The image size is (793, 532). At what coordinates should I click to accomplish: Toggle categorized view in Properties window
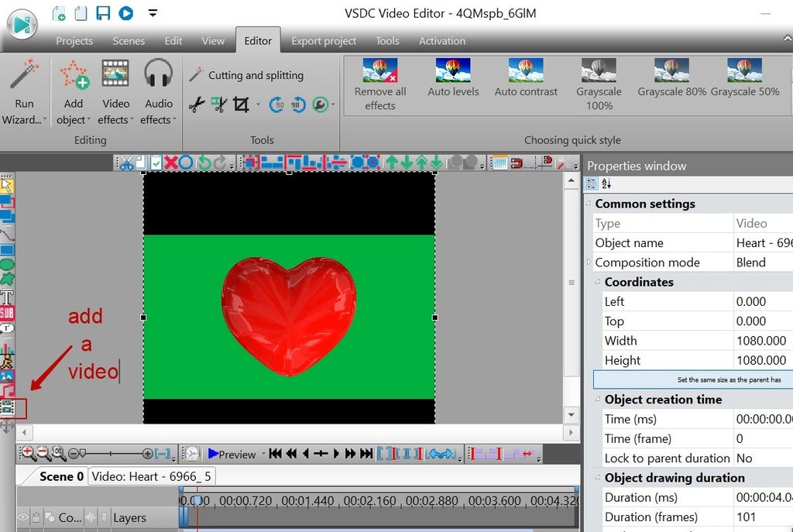[x=592, y=184]
